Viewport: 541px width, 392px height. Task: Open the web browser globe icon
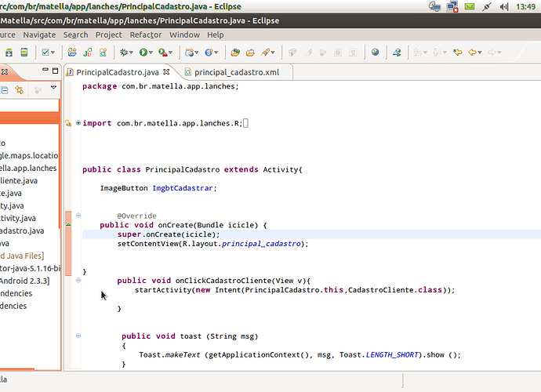pos(375,53)
